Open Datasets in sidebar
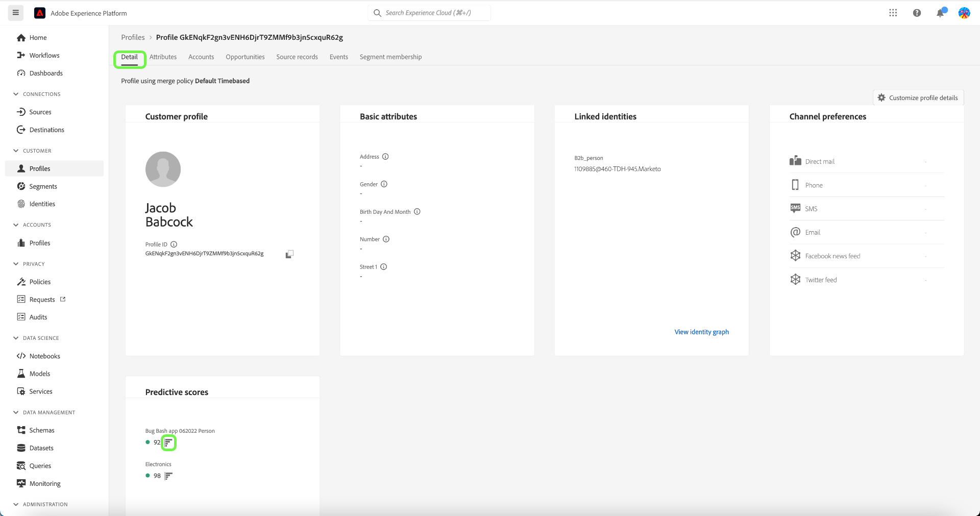980x516 pixels. tap(54, 449)
